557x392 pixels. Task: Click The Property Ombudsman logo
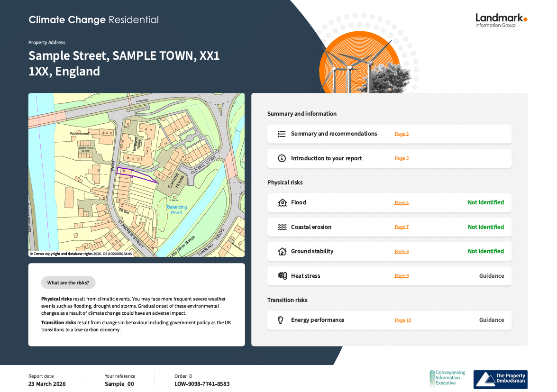tap(500, 379)
